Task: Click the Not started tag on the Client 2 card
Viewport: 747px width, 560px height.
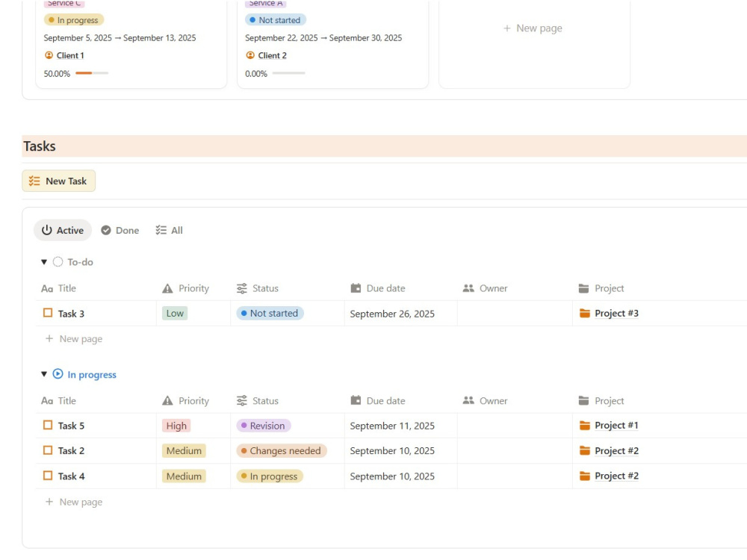Action: (x=276, y=20)
